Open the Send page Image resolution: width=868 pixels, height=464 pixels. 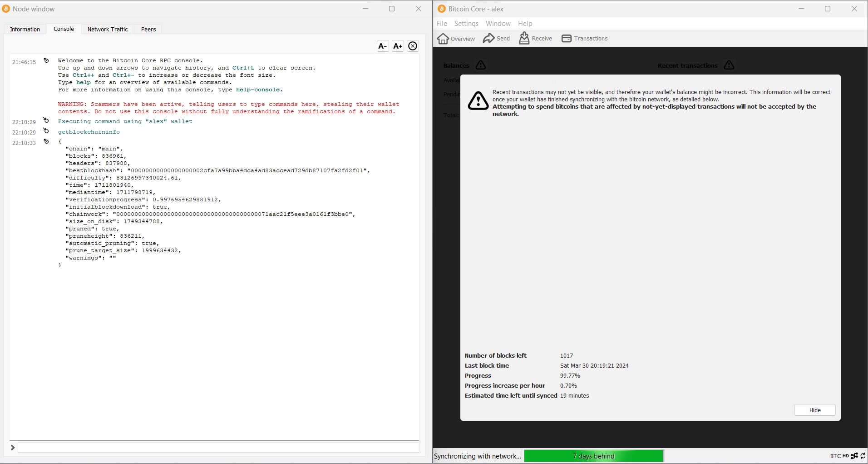tap(497, 39)
